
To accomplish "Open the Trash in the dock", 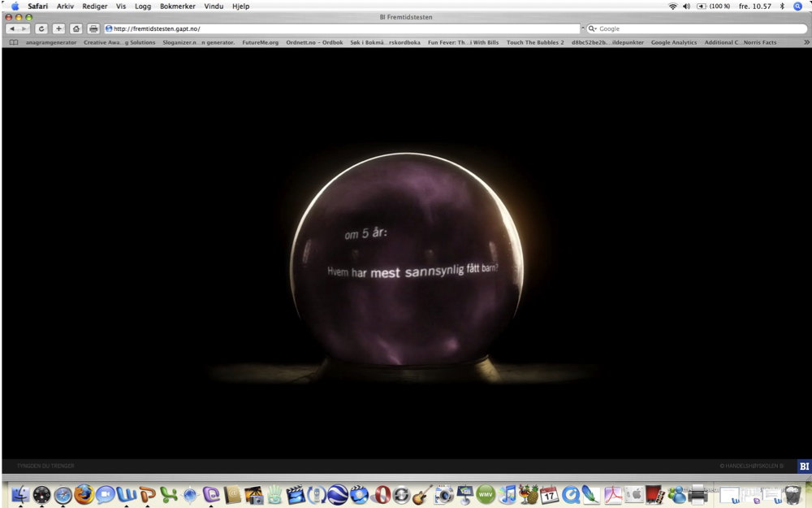I will 793,495.
